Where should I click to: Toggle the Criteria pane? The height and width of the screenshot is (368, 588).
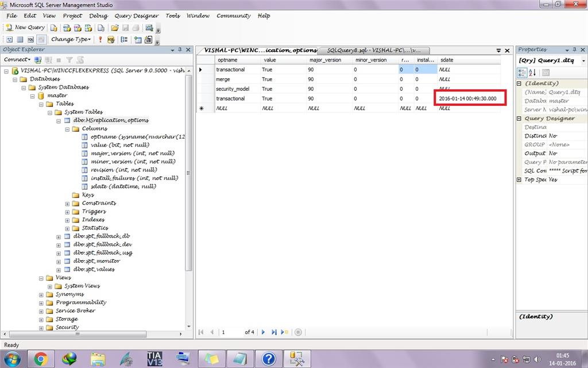20,40
